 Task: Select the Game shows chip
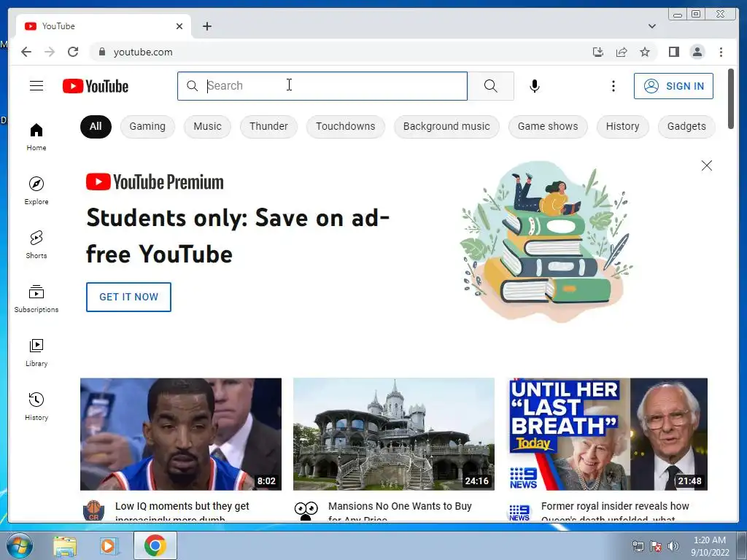pyautogui.click(x=548, y=126)
